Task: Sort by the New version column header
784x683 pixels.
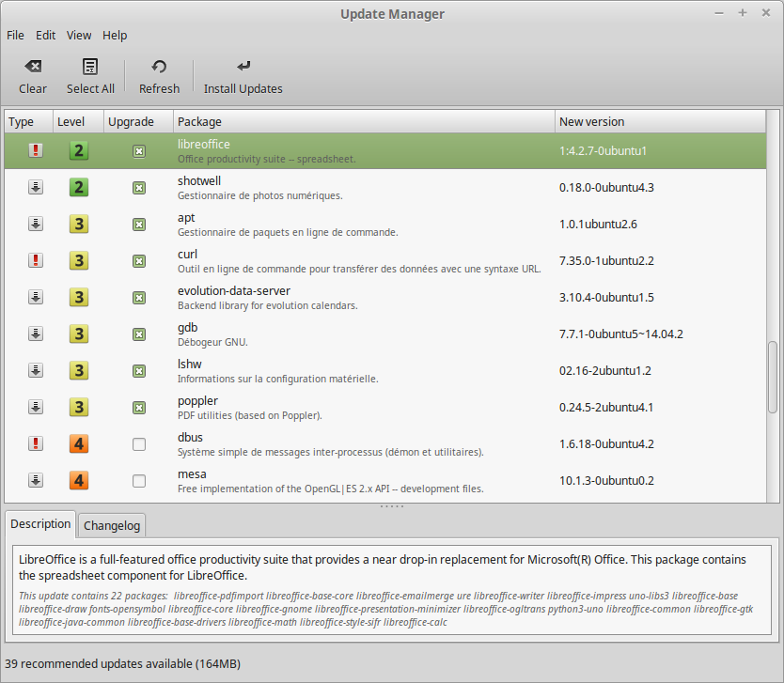Action: click(x=660, y=122)
